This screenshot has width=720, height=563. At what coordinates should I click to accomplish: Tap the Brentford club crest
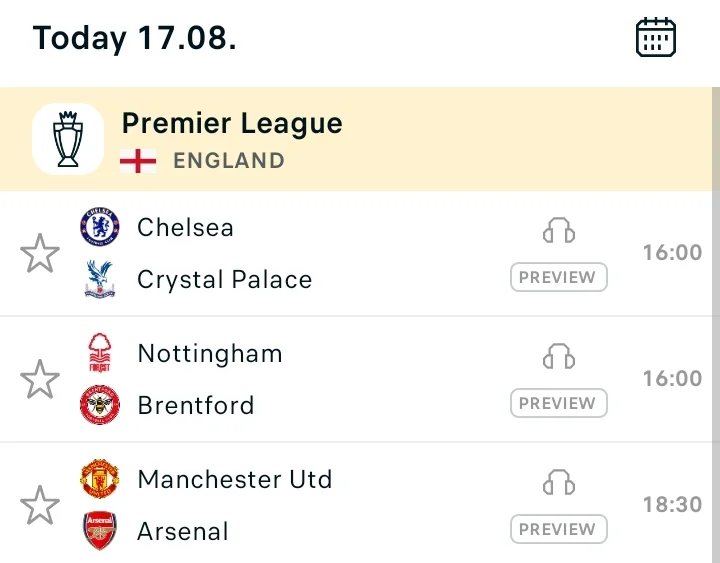[x=100, y=405]
